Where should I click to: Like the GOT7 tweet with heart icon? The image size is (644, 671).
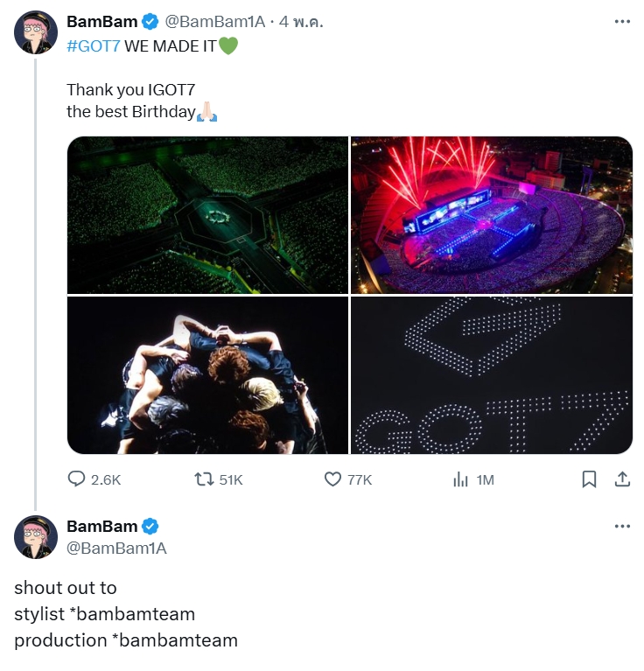pos(332,479)
